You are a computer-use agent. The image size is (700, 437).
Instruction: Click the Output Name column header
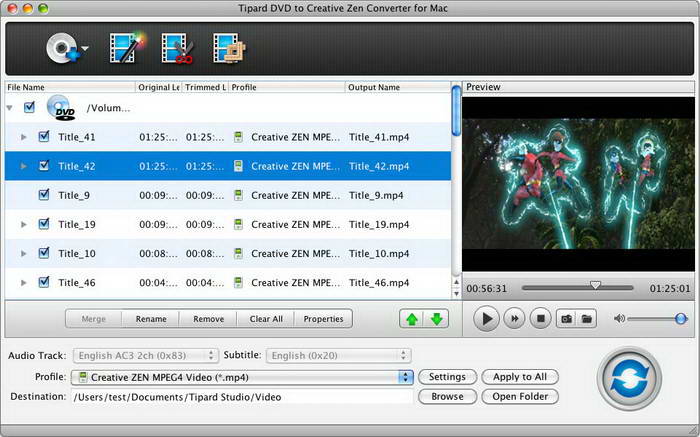coord(398,87)
